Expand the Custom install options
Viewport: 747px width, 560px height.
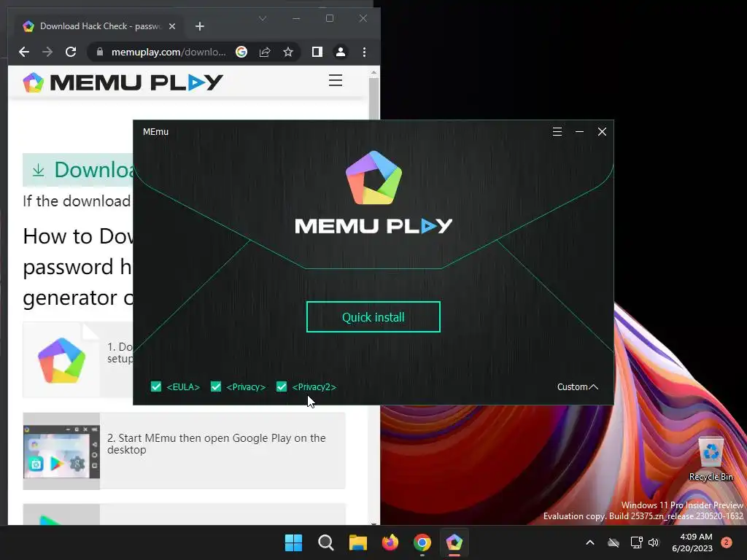tap(578, 386)
